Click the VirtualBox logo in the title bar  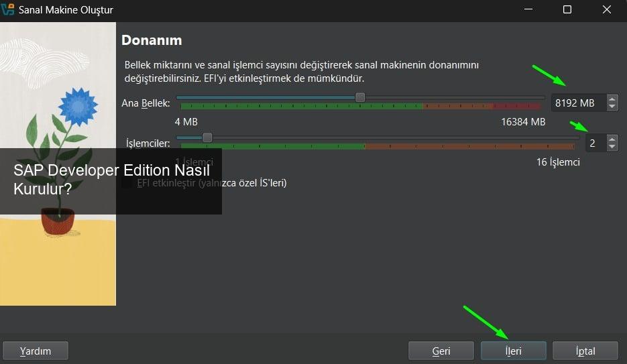pos(8,10)
